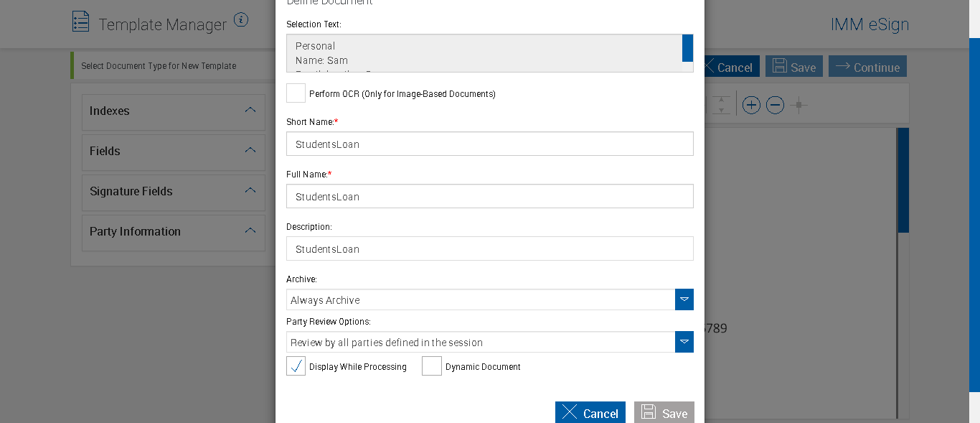Click the Template Manager info icon
980x423 pixels.
[x=241, y=20]
